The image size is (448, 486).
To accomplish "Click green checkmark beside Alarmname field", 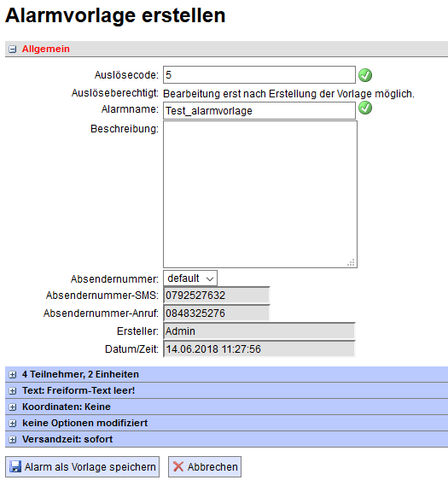I will [365, 108].
